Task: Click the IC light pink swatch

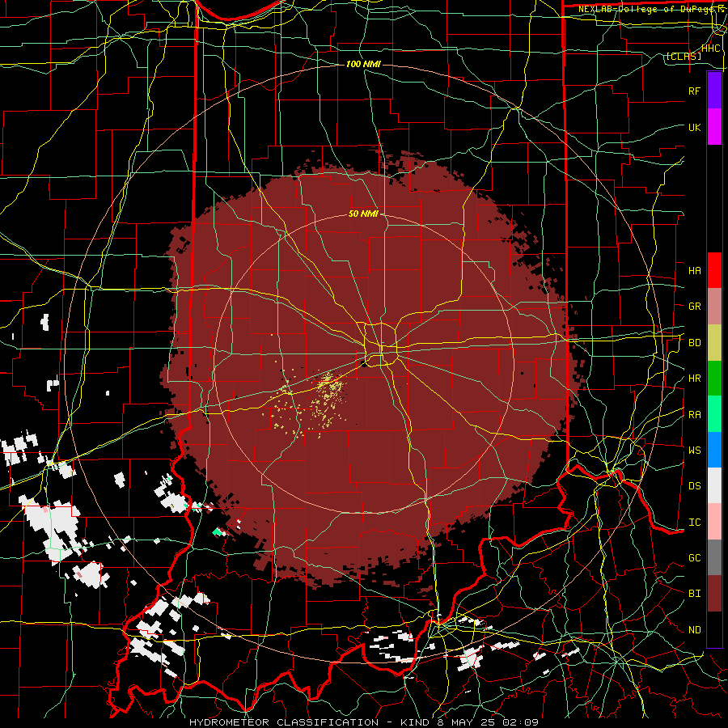Action: [x=714, y=522]
